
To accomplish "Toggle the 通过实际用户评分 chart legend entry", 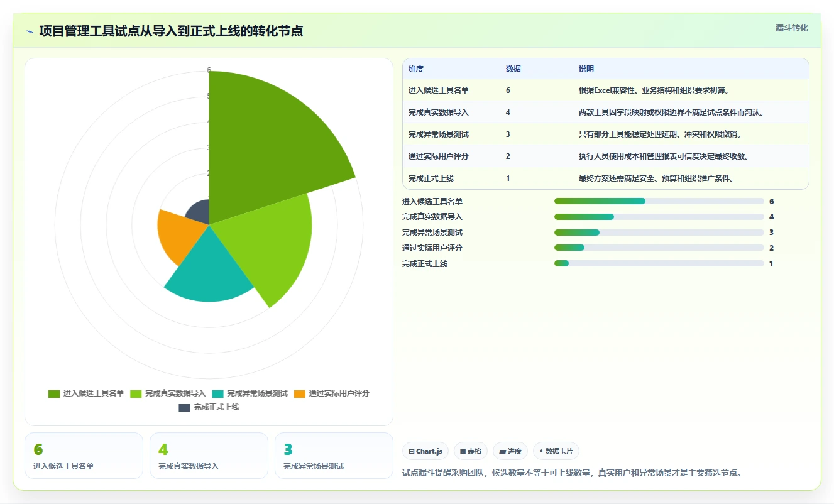I will (x=331, y=393).
